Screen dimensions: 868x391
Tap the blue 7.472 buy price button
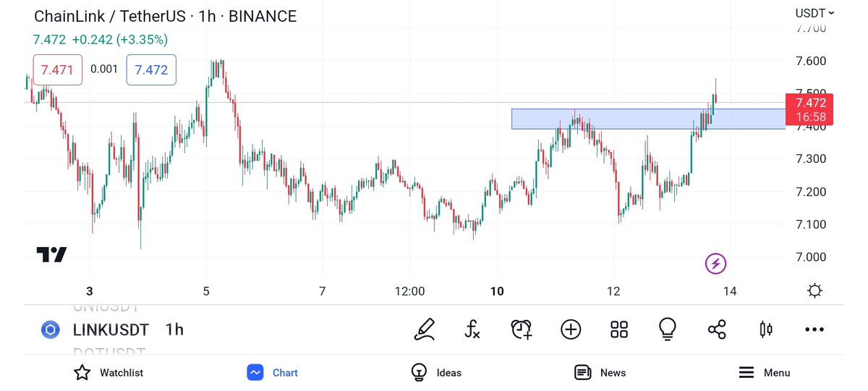point(151,70)
